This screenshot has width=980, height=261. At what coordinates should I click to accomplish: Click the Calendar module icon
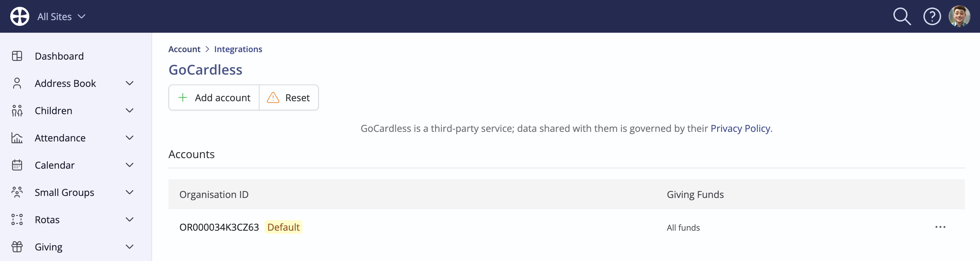click(x=17, y=165)
